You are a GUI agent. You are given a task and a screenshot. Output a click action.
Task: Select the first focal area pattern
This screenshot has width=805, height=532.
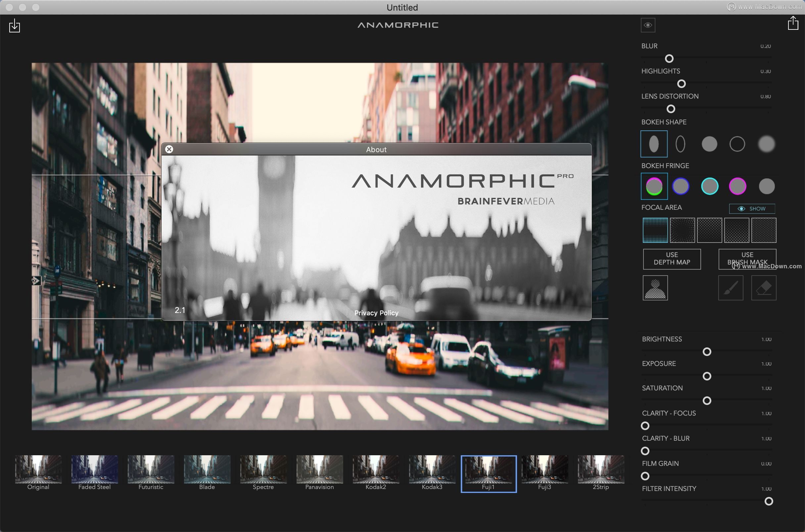point(655,230)
